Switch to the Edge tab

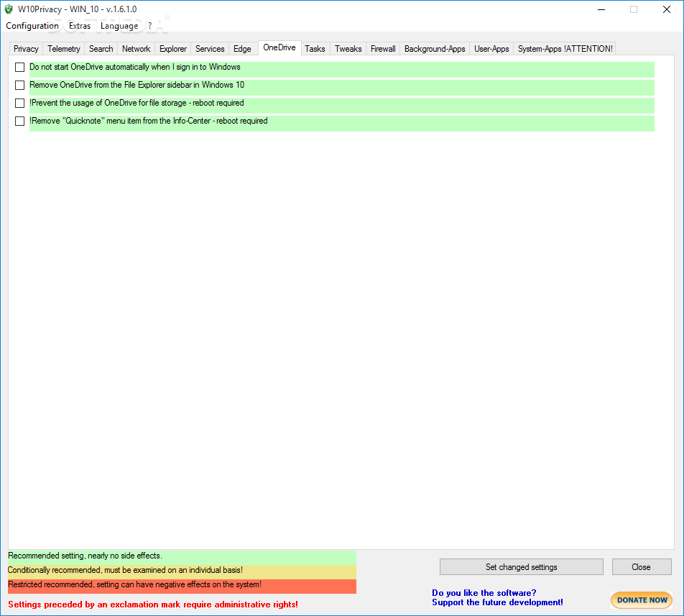(x=242, y=49)
